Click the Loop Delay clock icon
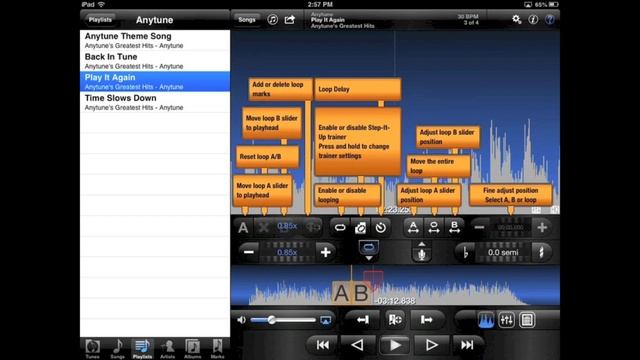Image resolution: width=640 pixels, height=360 pixels. tap(381, 227)
